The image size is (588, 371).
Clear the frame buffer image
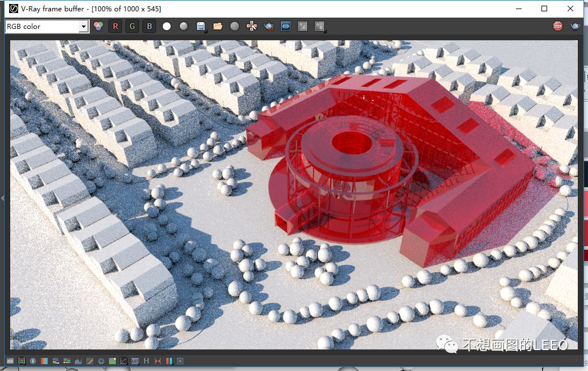[x=234, y=26]
